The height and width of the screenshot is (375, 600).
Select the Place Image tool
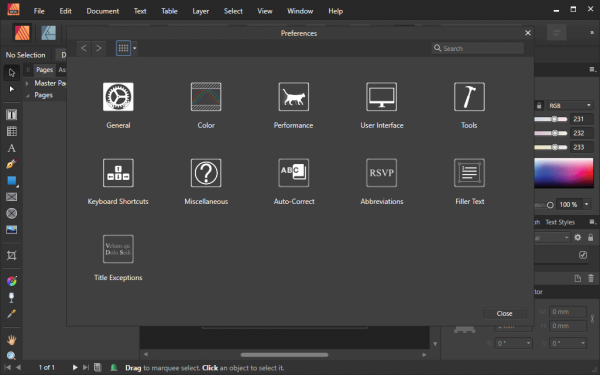(11, 230)
